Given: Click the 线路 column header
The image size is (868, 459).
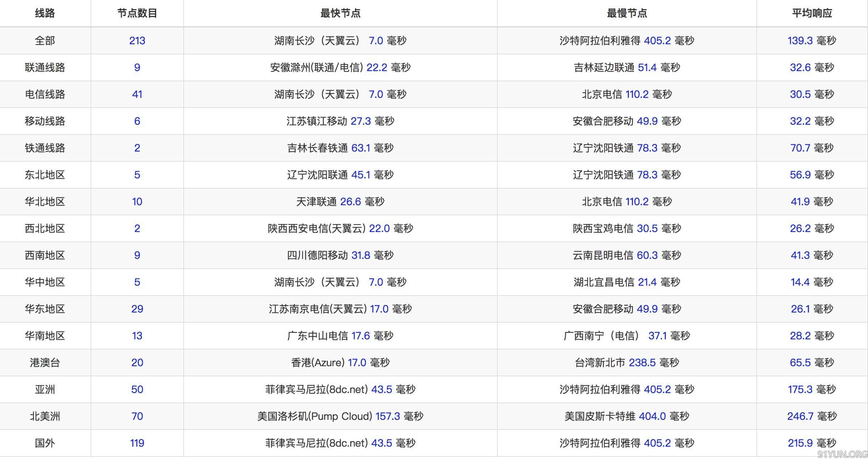Looking at the screenshot, I should 45,13.
